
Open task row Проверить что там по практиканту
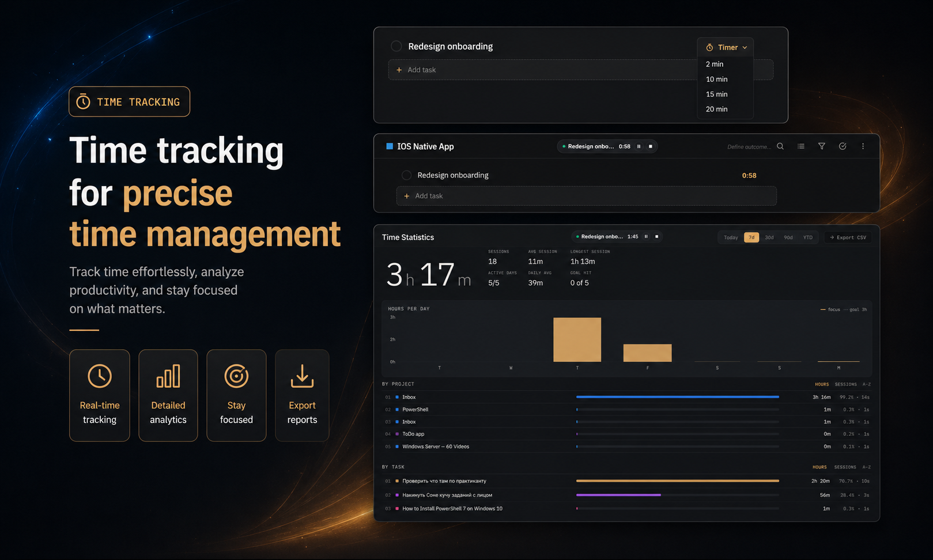626,481
